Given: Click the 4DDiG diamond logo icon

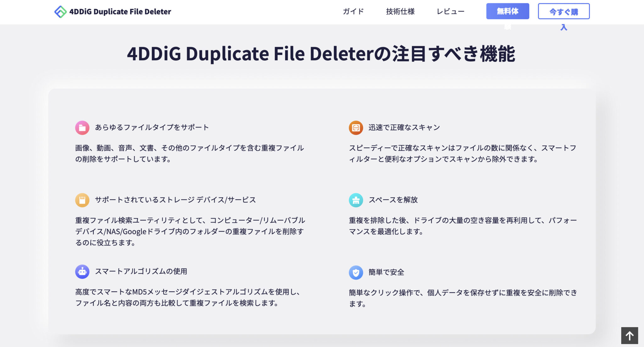Looking at the screenshot, I should pos(60,11).
